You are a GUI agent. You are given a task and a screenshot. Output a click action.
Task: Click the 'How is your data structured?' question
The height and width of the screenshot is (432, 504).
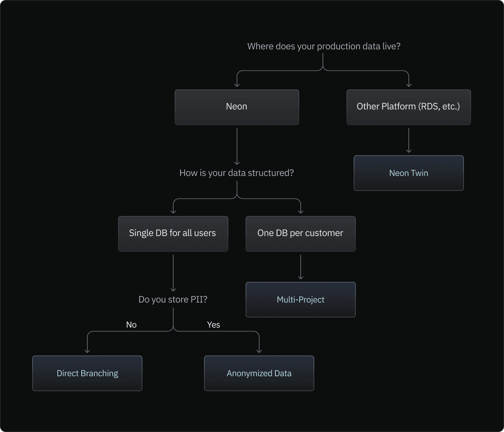click(236, 173)
